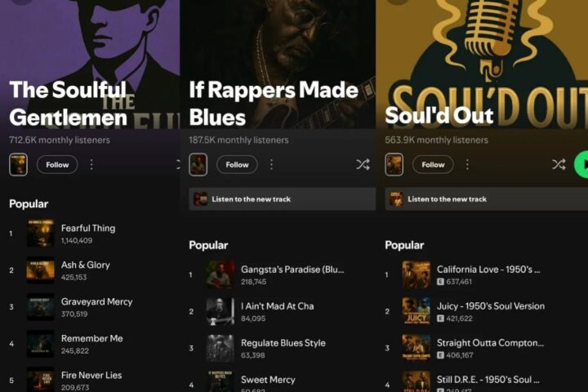Click Regulate Blues Style cover thumbnail
This screenshot has height=392, width=588.
click(220, 348)
